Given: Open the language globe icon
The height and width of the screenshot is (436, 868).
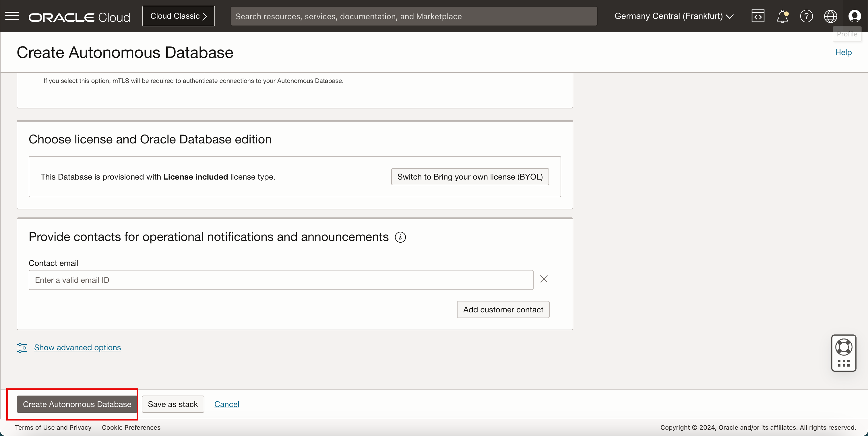Looking at the screenshot, I should [830, 16].
